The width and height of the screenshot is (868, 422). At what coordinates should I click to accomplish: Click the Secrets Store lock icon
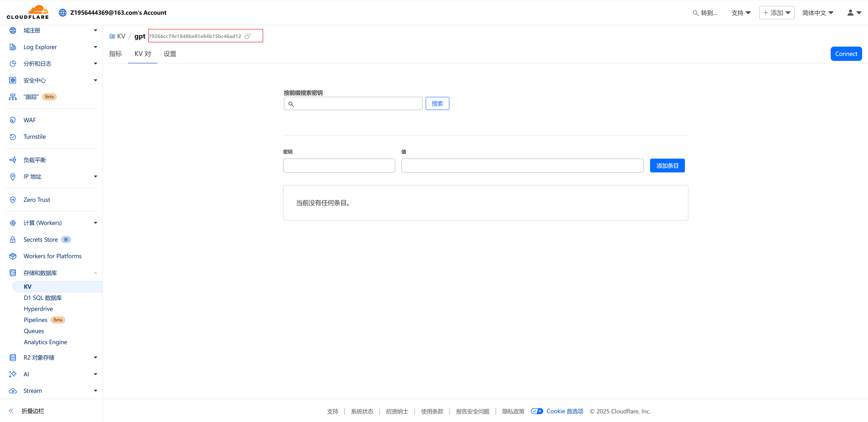[x=13, y=239]
